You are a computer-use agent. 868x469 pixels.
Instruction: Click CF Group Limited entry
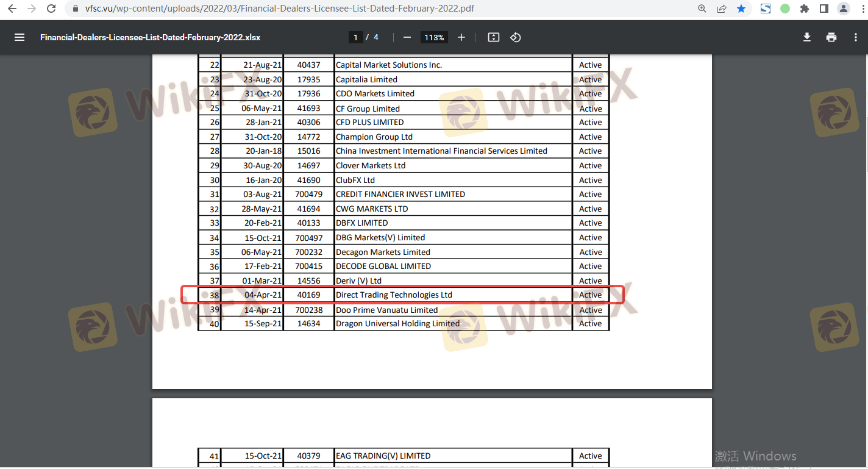click(368, 109)
